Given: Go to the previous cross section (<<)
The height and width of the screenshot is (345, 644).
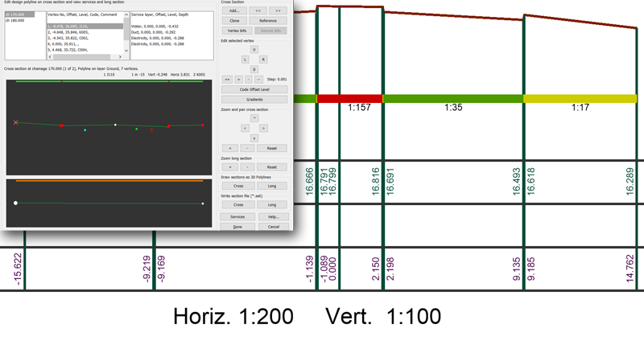Looking at the screenshot, I should (257, 10).
